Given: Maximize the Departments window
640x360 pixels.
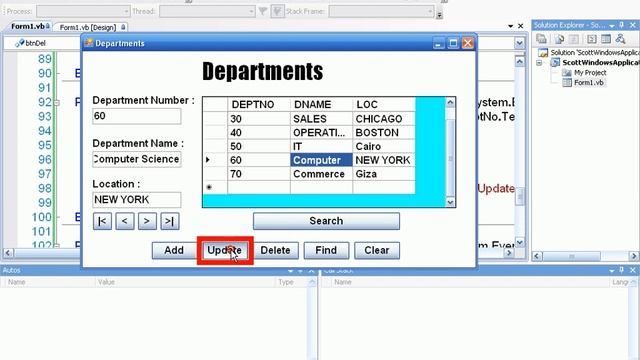Looking at the screenshot, I should pos(453,43).
